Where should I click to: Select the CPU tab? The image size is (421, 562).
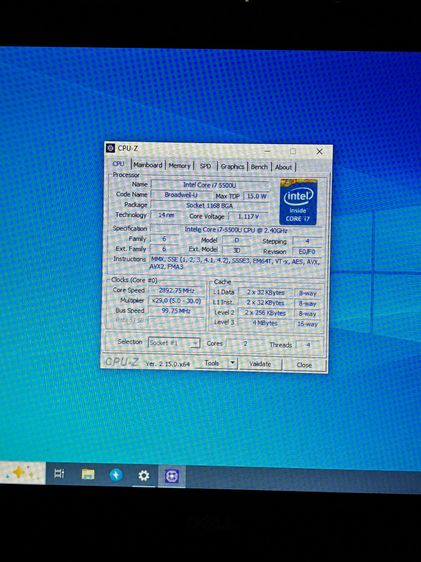pos(118,164)
